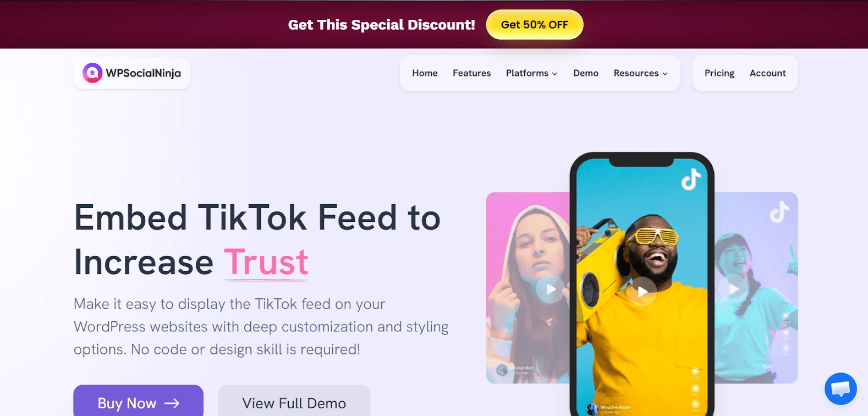Click the arrow icon in Buy Now
868x416 pixels.
(172, 403)
